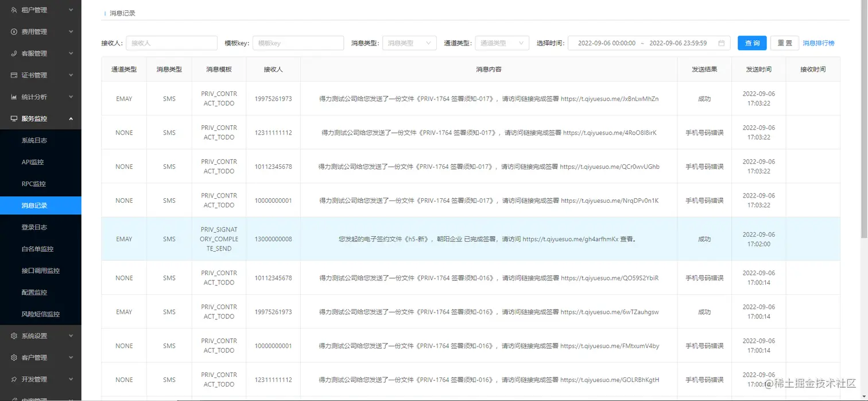Open RPC监控 submenu item
The image size is (868, 401).
coord(41,184)
